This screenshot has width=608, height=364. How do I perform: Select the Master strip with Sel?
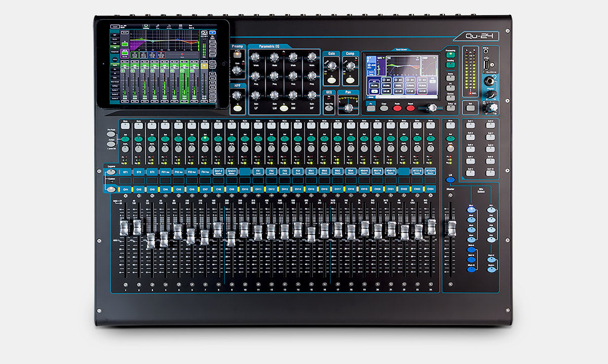[450, 138]
